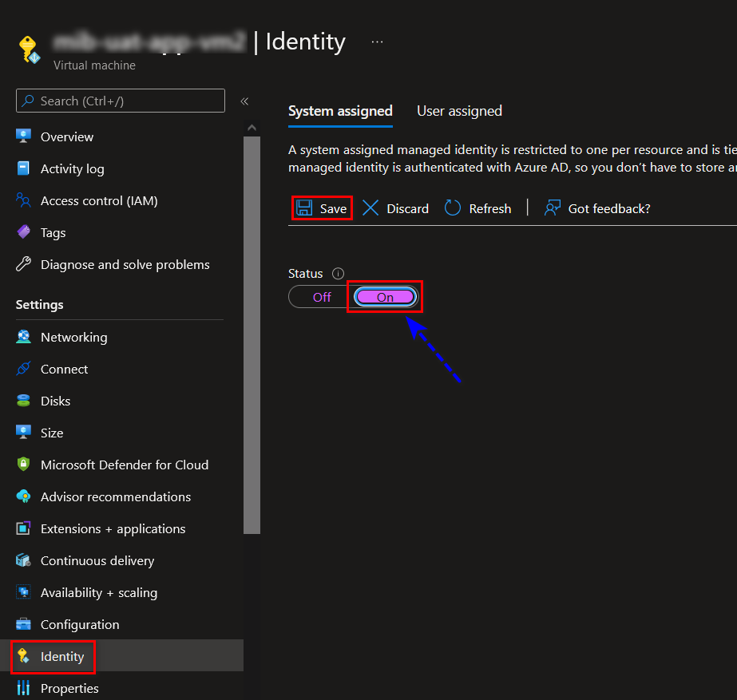Open Access control (IAM) menu item
The width and height of the screenshot is (737, 700).
pos(99,200)
